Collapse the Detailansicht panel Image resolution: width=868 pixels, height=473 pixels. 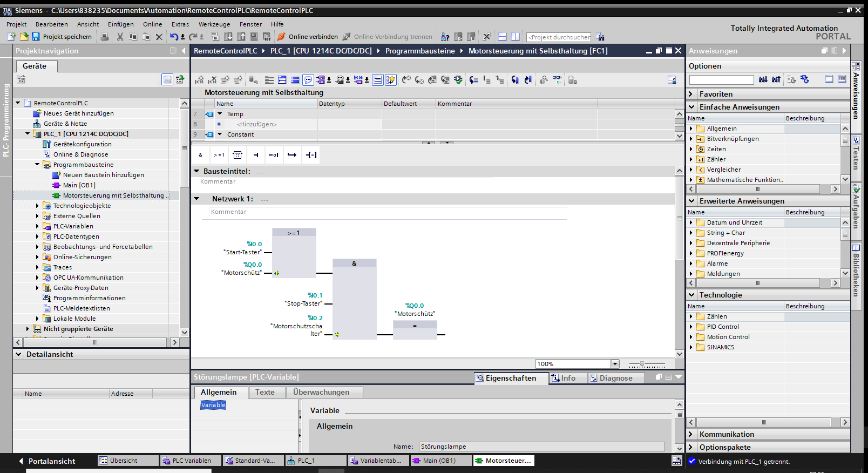pyautogui.click(x=19, y=354)
